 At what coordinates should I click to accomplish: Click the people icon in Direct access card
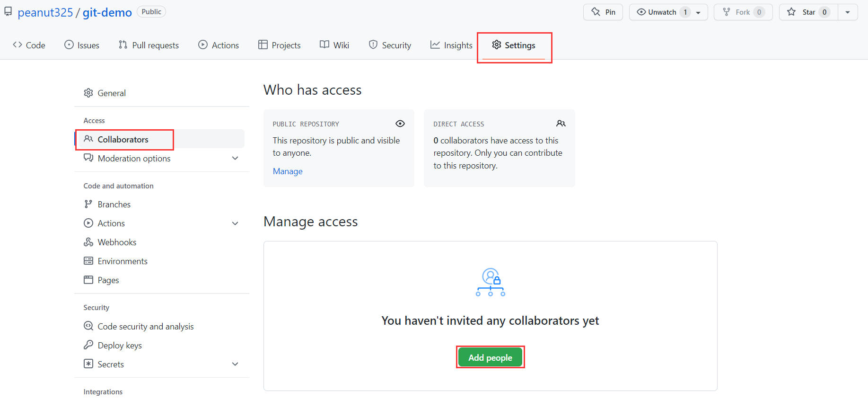[561, 124]
